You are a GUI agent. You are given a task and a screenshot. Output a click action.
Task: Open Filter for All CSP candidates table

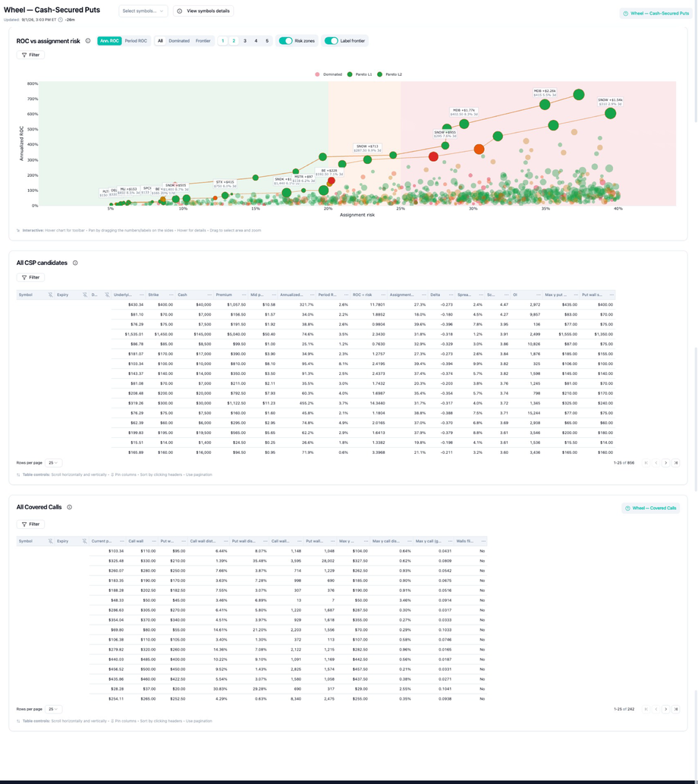(30, 278)
